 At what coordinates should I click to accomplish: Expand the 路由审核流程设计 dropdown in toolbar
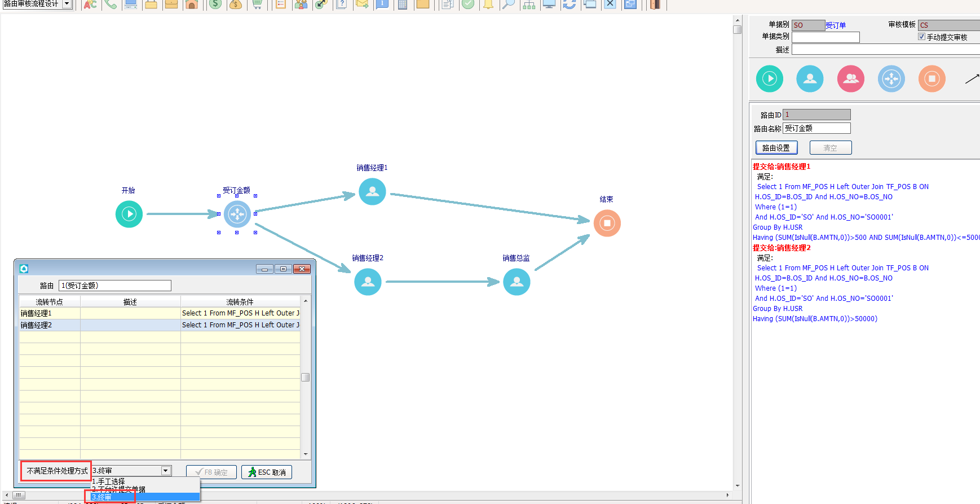(67, 4)
